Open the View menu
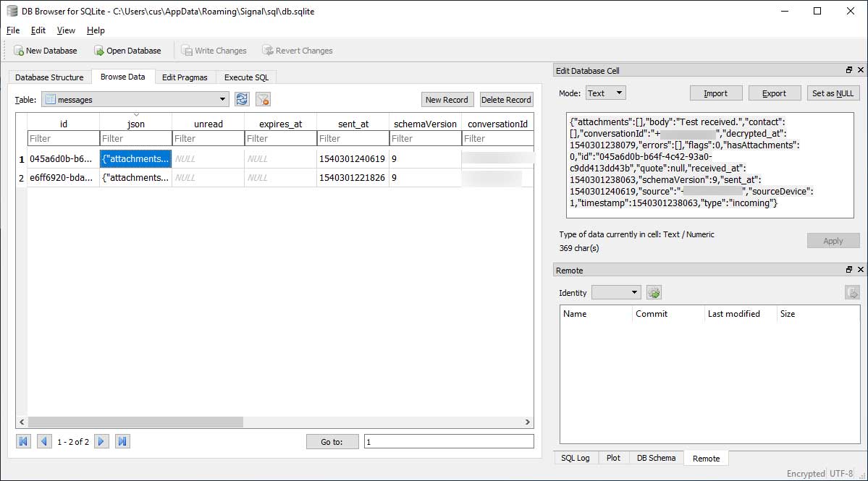Screen dimensions: 868x481 pyautogui.click(x=66, y=30)
